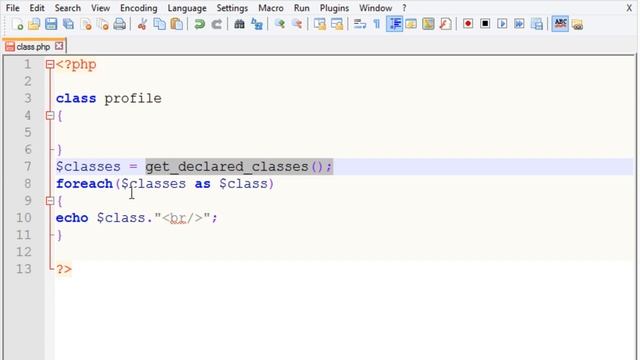Toggle the indent guide icon
The height and width of the screenshot is (360, 640).
click(394, 24)
